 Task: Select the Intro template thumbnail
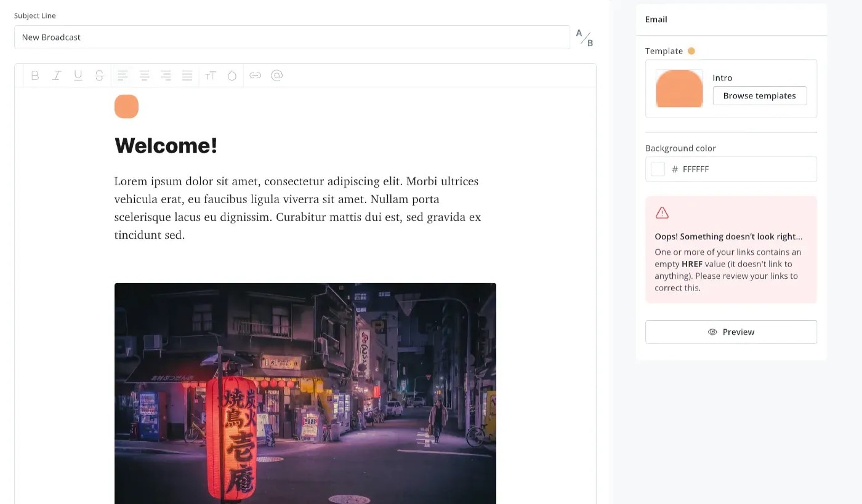pyautogui.click(x=679, y=89)
